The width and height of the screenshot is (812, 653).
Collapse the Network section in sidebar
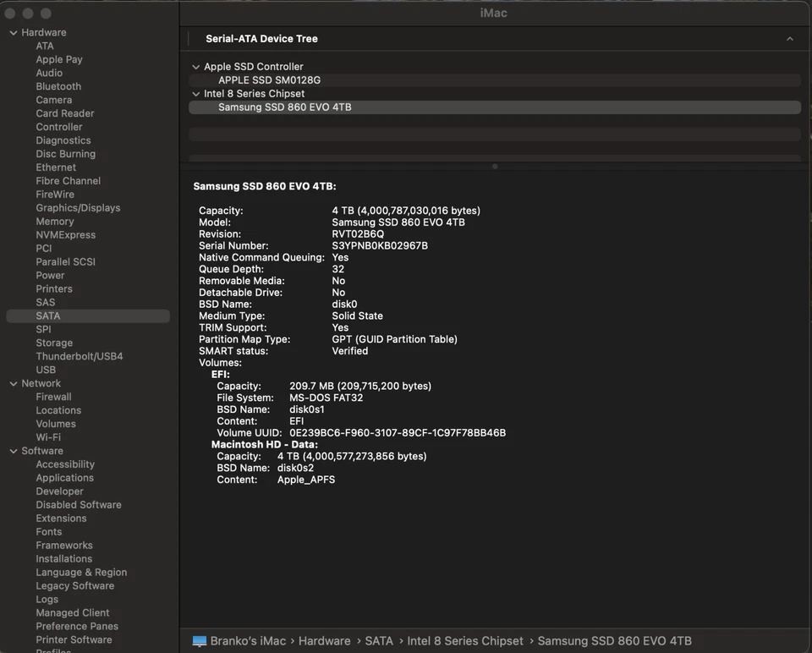point(12,383)
